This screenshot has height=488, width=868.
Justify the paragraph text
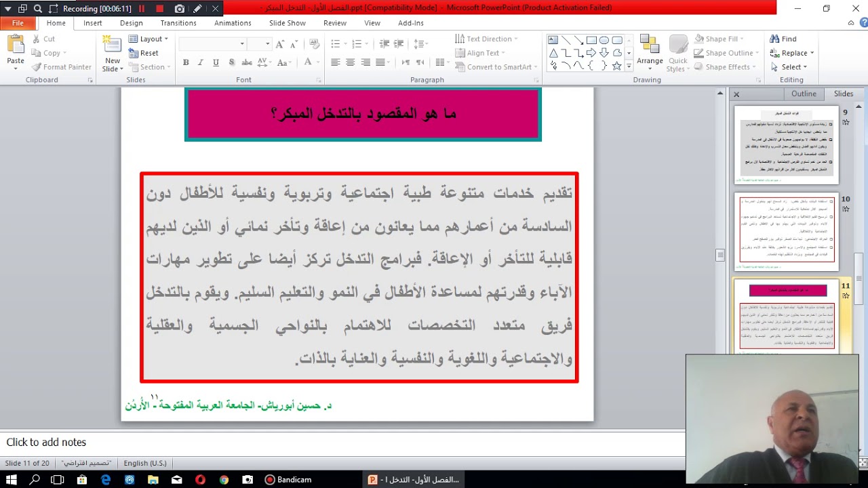(380, 62)
